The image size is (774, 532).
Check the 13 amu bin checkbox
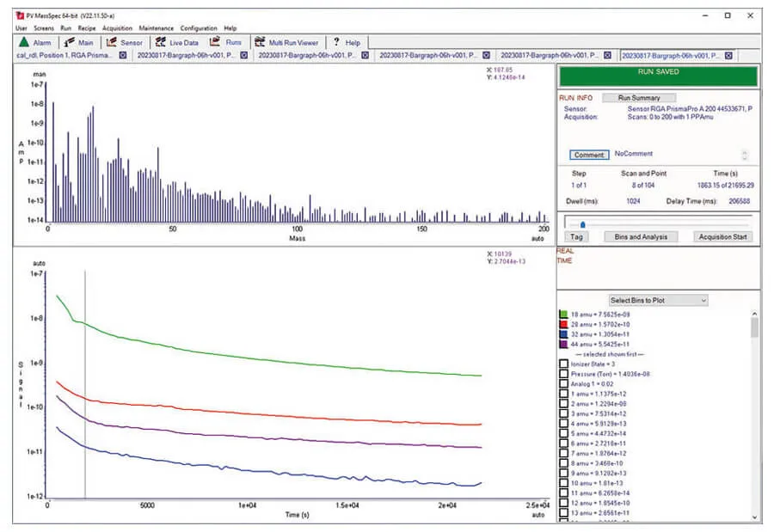coord(563,513)
